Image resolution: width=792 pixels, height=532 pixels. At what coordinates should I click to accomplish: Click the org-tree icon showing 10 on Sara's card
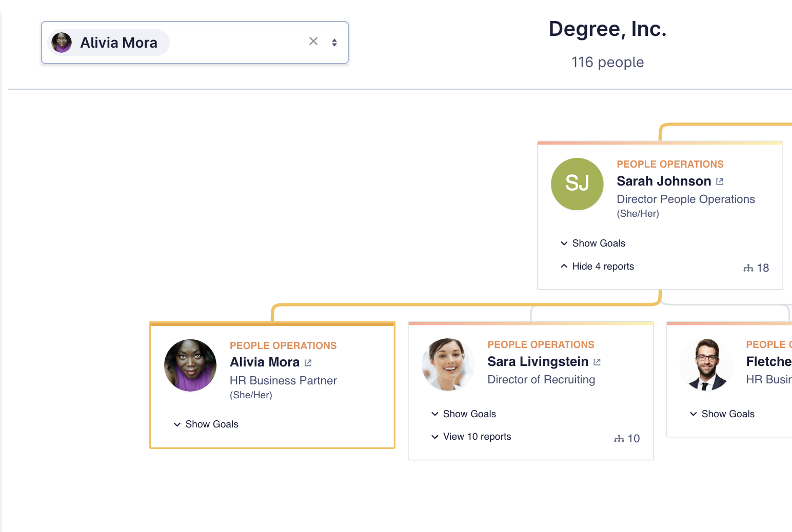[619, 439]
